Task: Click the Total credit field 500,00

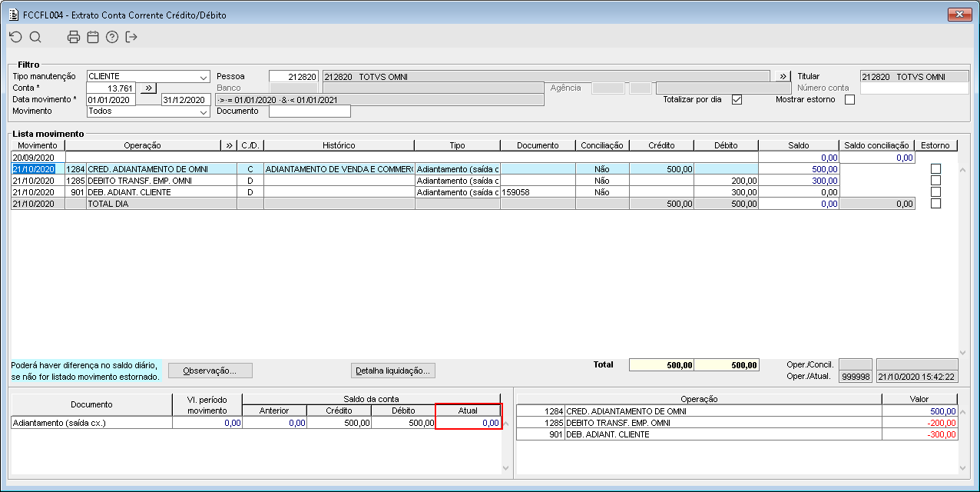Action: 661,365
